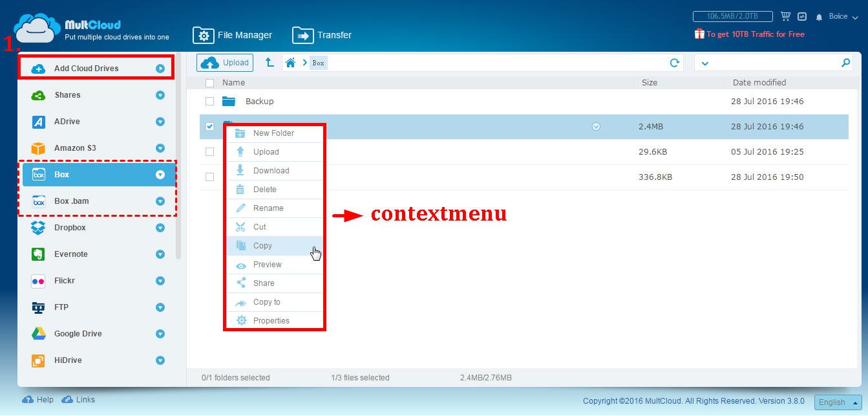
Task: Open the Boice account dropdown
Action: 842,16
